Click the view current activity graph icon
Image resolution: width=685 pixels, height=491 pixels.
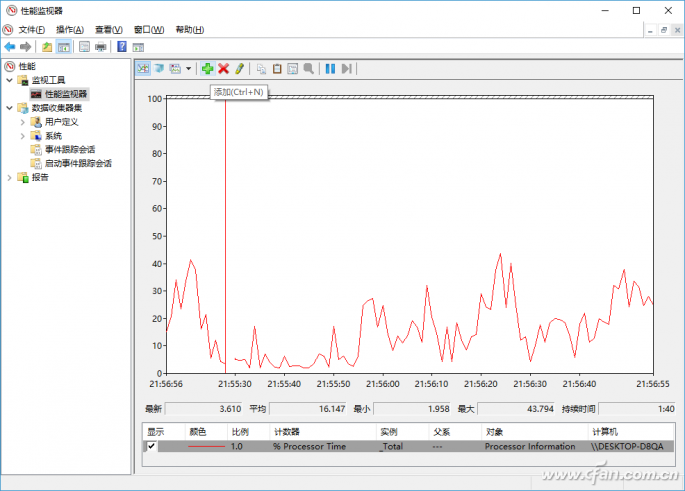[143, 68]
